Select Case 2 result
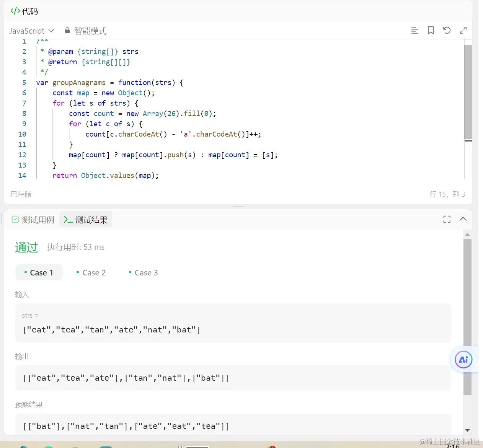Viewport: 483px width, 448px height. point(91,272)
